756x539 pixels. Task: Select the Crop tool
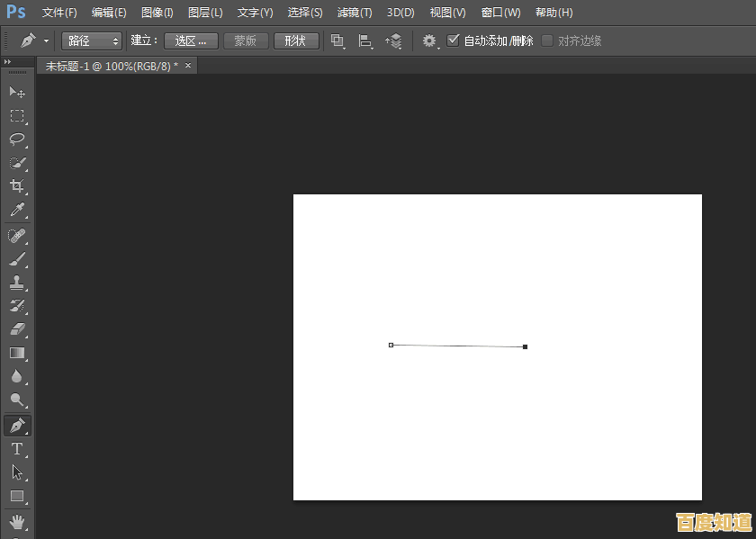tap(17, 186)
